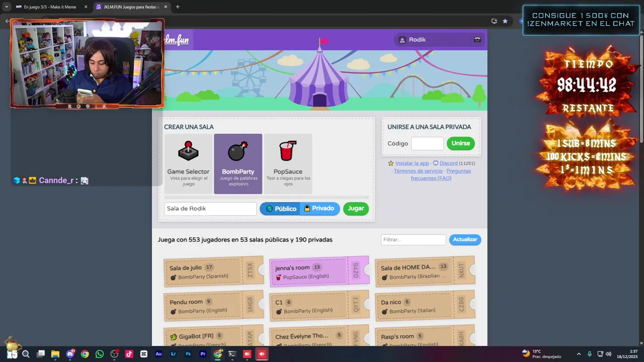Edit the room name field 'Sala de Rodik'

tap(210, 209)
